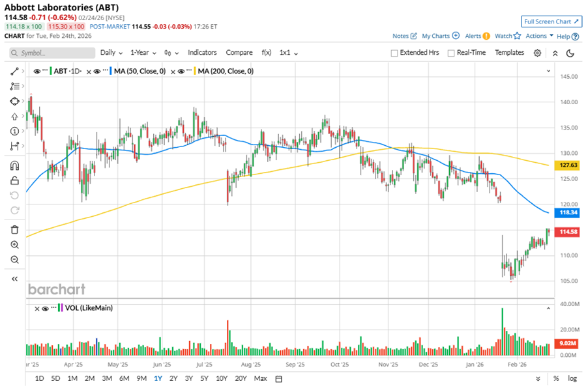Click the Symbol search input field
This screenshot has width=588, height=392.
(52, 53)
